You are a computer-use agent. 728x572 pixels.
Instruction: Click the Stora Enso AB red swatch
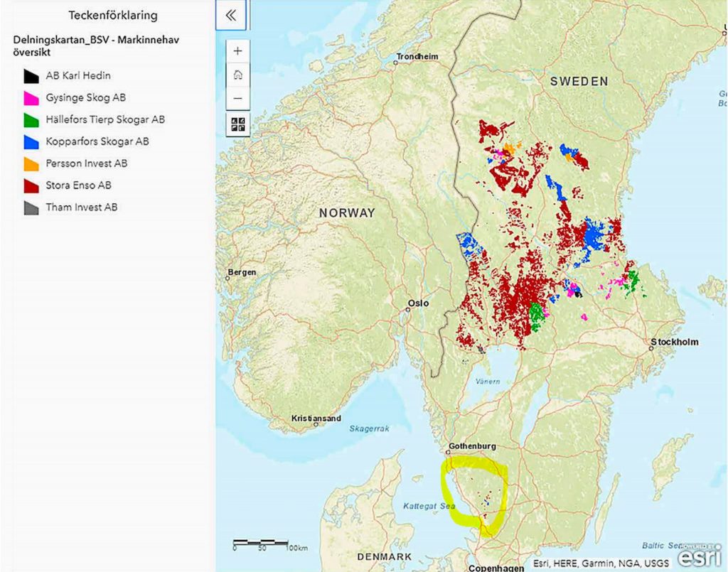click(x=31, y=185)
